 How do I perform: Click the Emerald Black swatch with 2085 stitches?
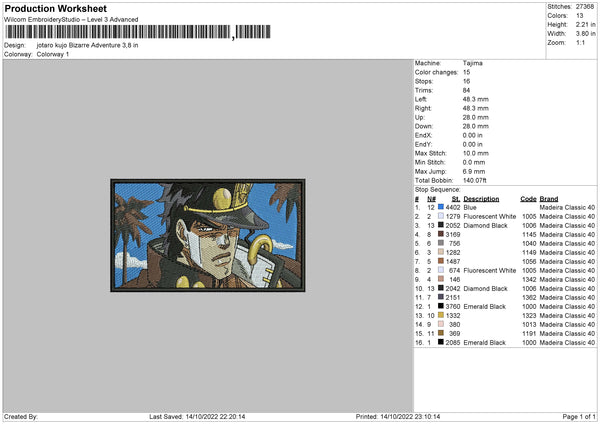coord(441,342)
